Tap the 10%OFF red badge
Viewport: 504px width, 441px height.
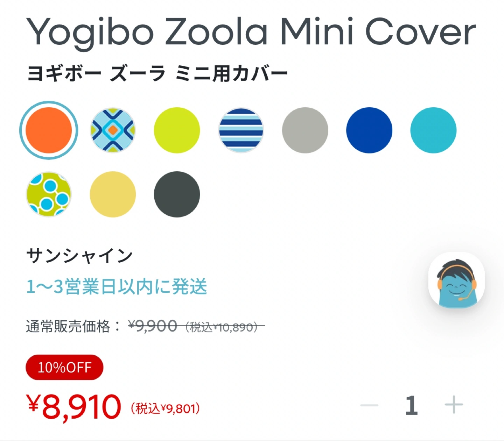[64, 367]
